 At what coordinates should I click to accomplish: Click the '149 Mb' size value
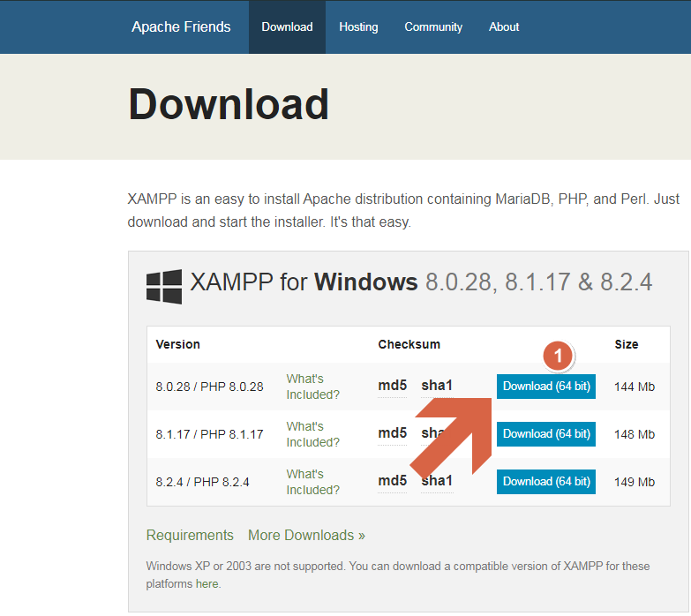point(635,482)
